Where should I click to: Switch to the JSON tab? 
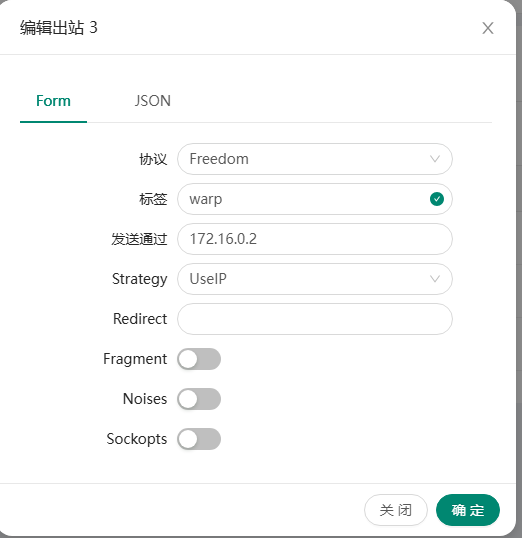coord(152,101)
